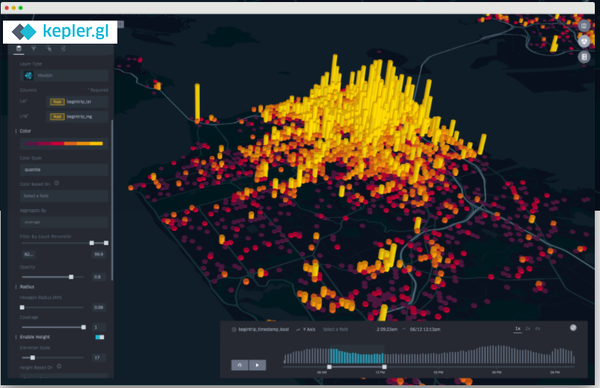
Task: Click the Elevation Scale slider handle
Action: click(x=33, y=357)
